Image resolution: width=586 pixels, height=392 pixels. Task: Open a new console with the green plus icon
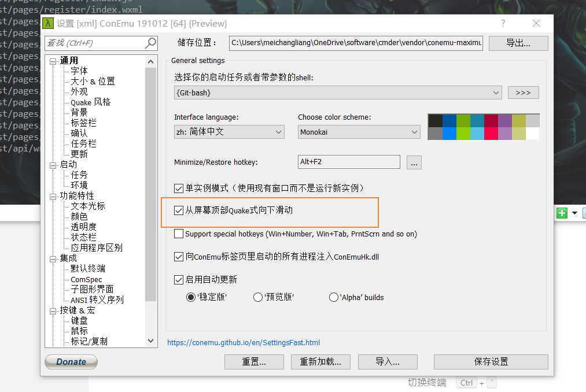pos(561,213)
